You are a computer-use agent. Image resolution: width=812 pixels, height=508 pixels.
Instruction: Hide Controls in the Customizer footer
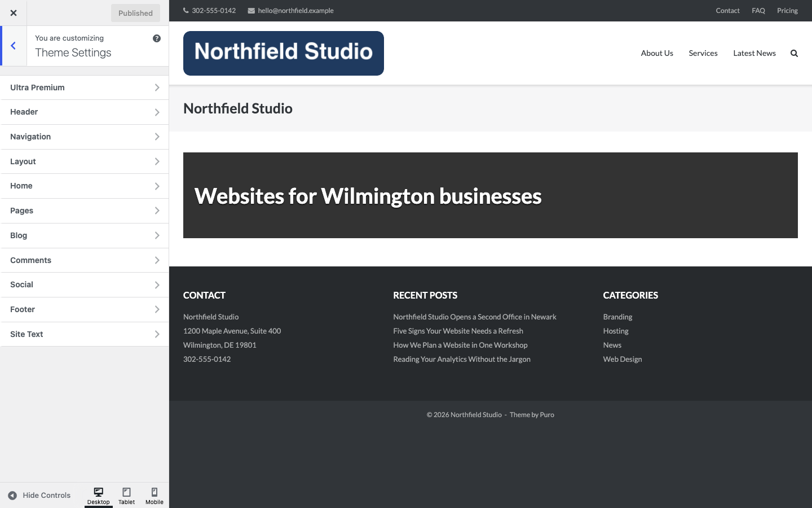(x=39, y=496)
